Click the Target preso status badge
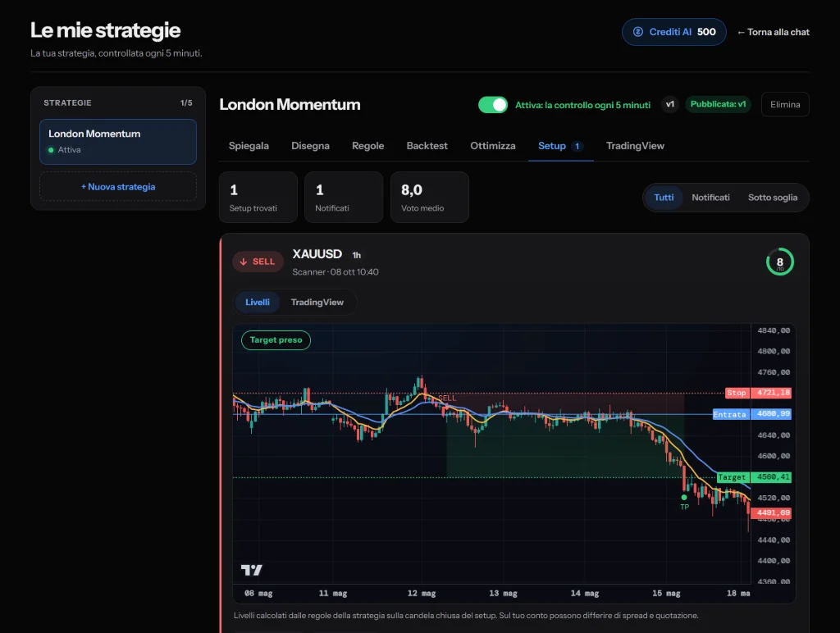The height and width of the screenshot is (633, 840). 276,340
